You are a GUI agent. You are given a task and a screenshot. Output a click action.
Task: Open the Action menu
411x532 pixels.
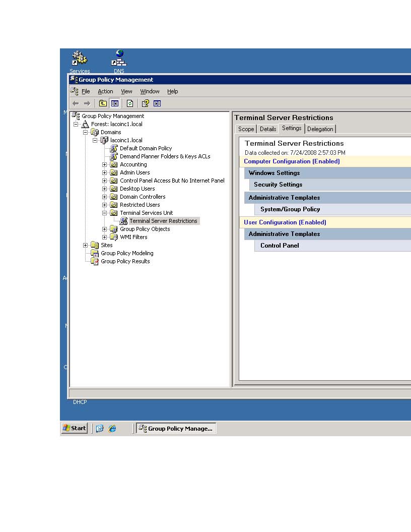pyautogui.click(x=105, y=91)
